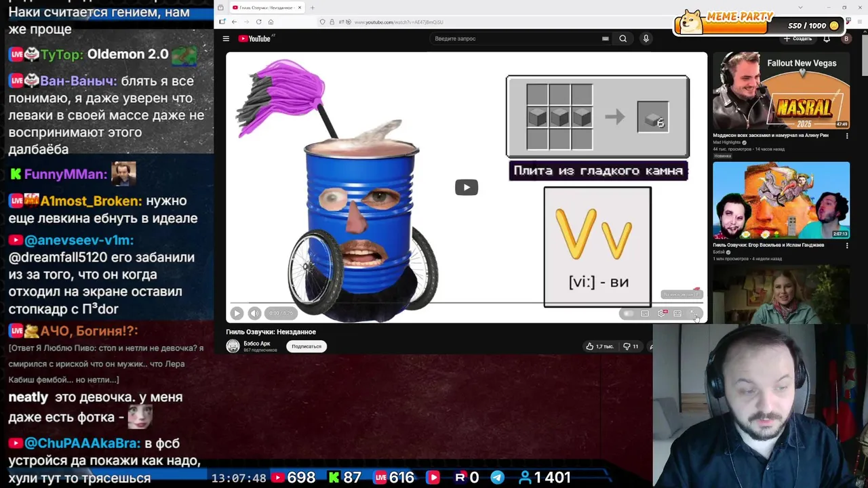Select the Гниль Озвучки browser tab

266,7
